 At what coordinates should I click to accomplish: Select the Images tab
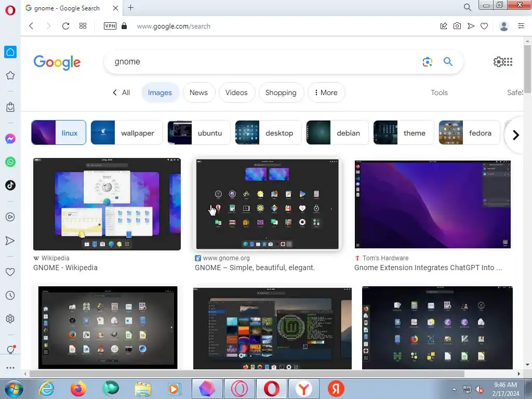pyautogui.click(x=160, y=92)
